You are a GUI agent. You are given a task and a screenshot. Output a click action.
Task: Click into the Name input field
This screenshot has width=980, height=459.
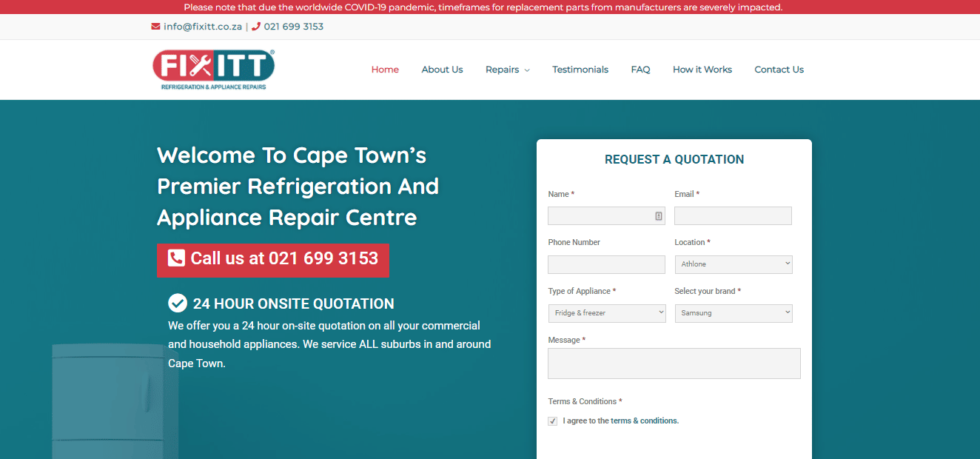coord(607,216)
